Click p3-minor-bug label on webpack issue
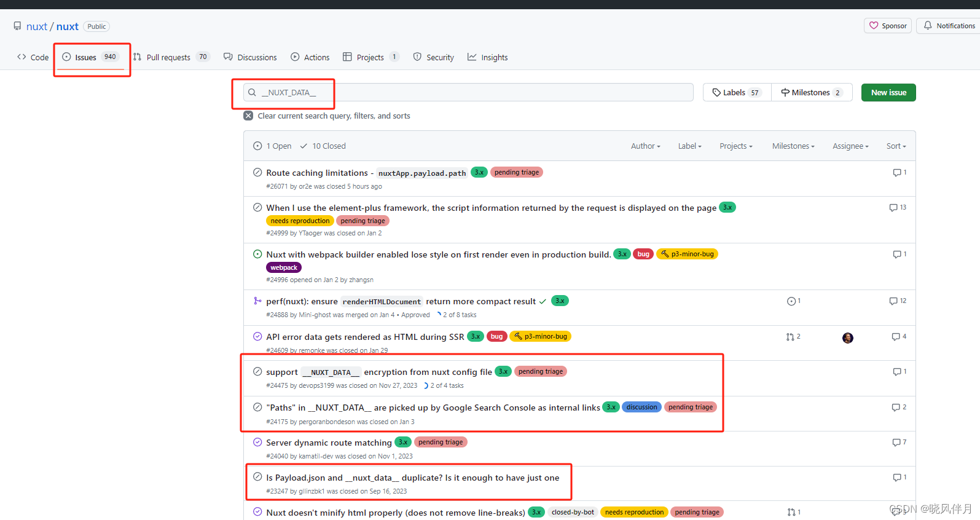Screen dimensions: 980x520 click(687, 254)
